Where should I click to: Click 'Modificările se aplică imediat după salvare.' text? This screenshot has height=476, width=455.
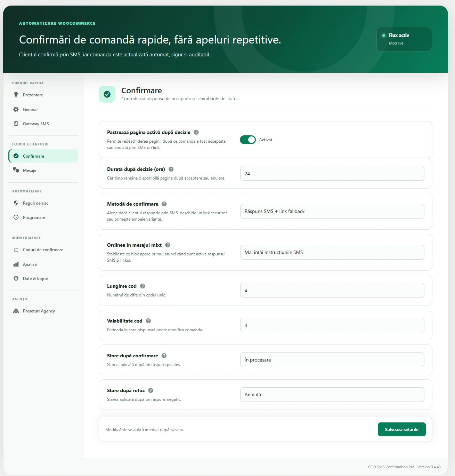145,430
